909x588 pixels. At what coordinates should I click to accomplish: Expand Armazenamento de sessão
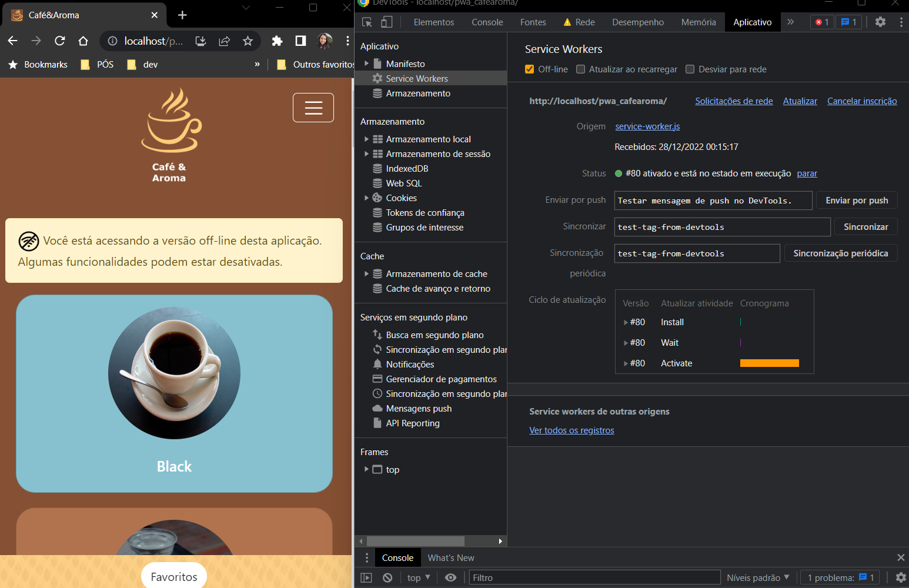(366, 153)
